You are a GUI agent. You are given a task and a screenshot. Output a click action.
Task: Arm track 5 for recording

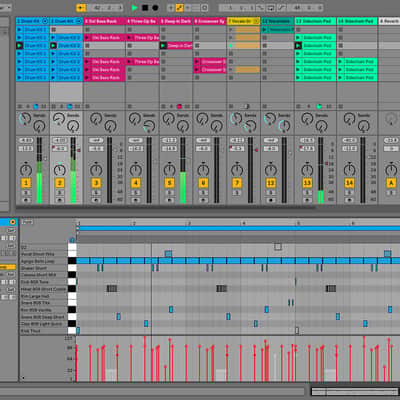pos(169,200)
